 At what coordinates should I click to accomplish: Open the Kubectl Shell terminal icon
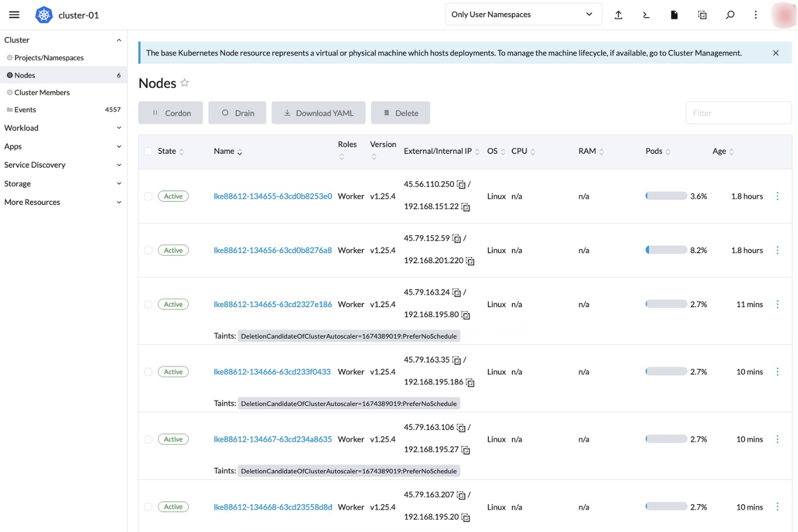pos(646,15)
